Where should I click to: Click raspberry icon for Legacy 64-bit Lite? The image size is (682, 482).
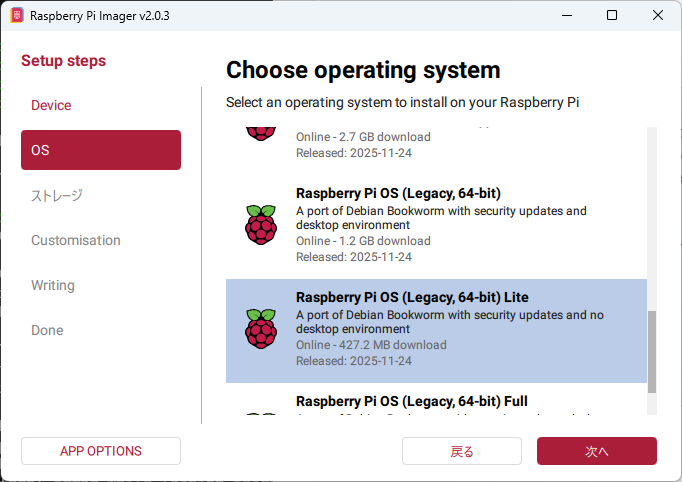(260, 329)
